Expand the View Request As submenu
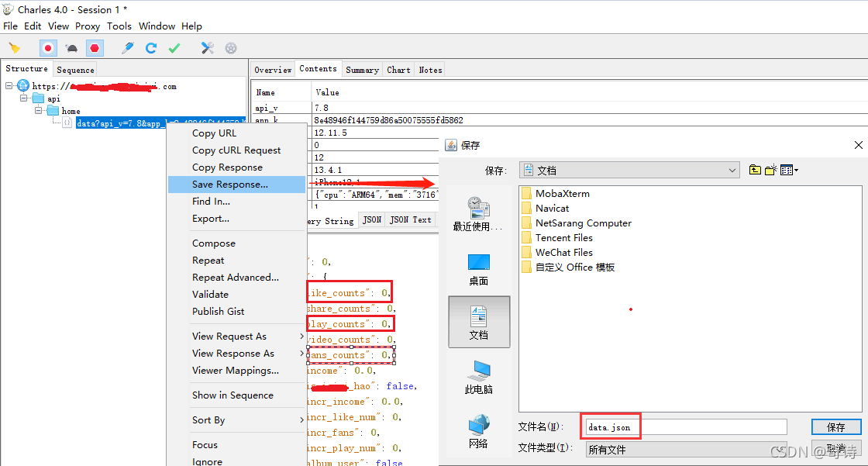Screen dimensions: 868x466 tap(236, 337)
